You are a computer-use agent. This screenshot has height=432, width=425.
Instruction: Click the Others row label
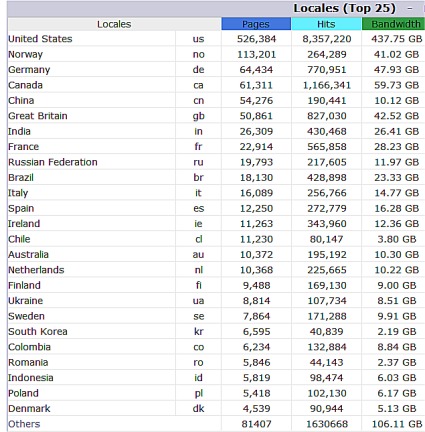(x=24, y=424)
